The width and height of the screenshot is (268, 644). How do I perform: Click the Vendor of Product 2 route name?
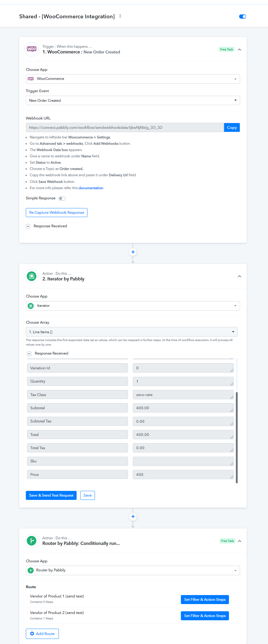[x=57, y=613]
